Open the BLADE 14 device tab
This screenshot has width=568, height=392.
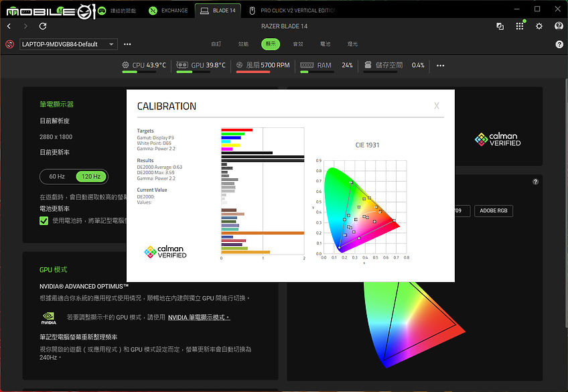218,11
